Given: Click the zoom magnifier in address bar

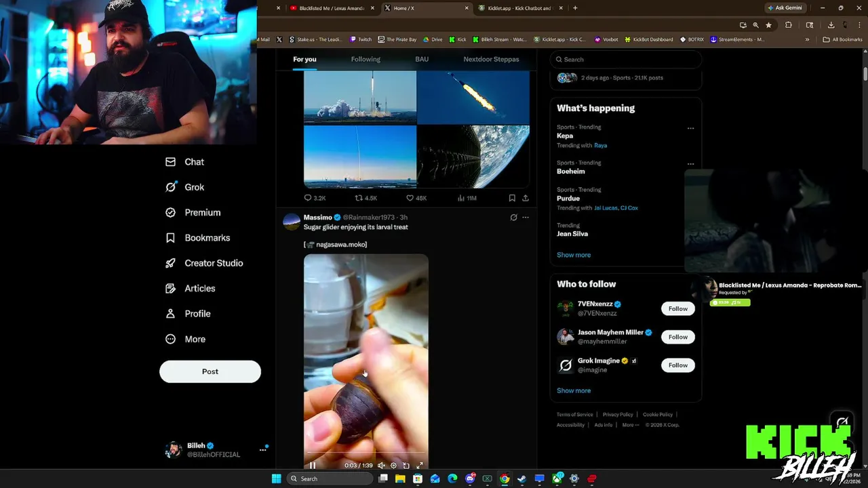Looking at the screenshot, I should [755, 25].
